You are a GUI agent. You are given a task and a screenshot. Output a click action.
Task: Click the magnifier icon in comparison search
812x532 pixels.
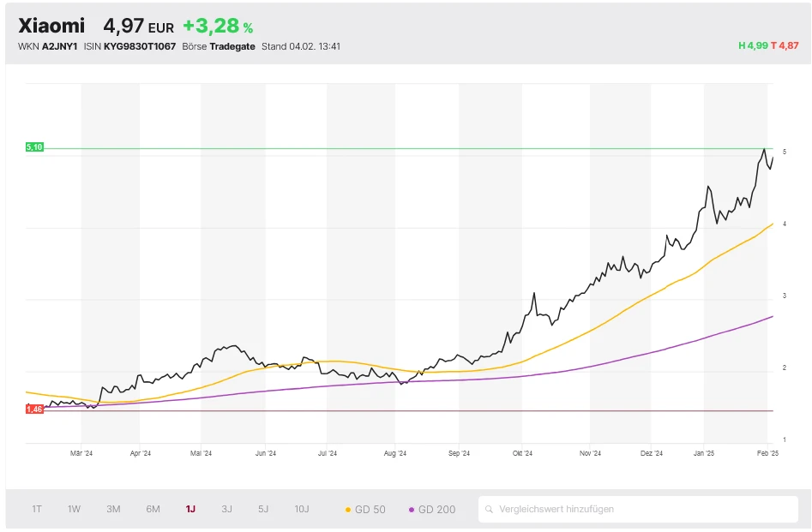[490, 510]
